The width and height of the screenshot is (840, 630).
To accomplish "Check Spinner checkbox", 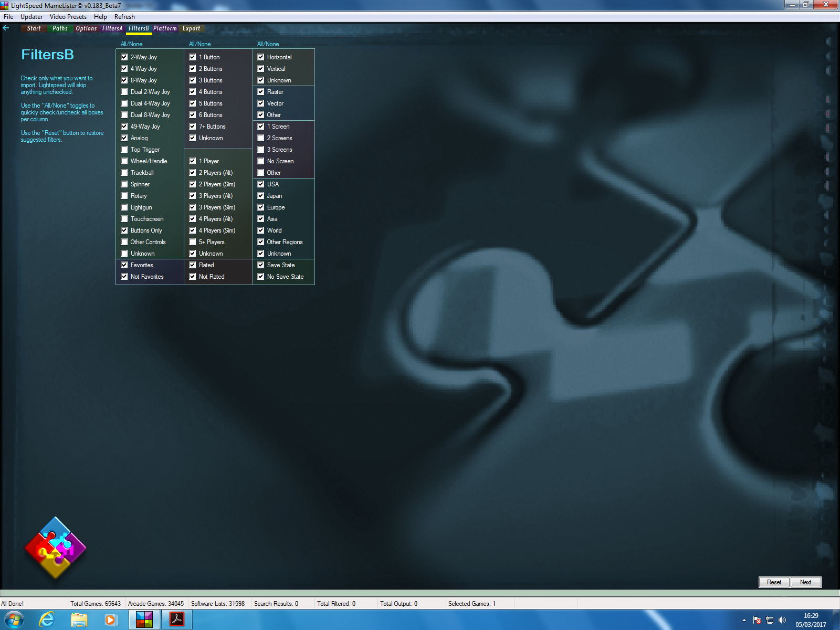I will 124,184.
